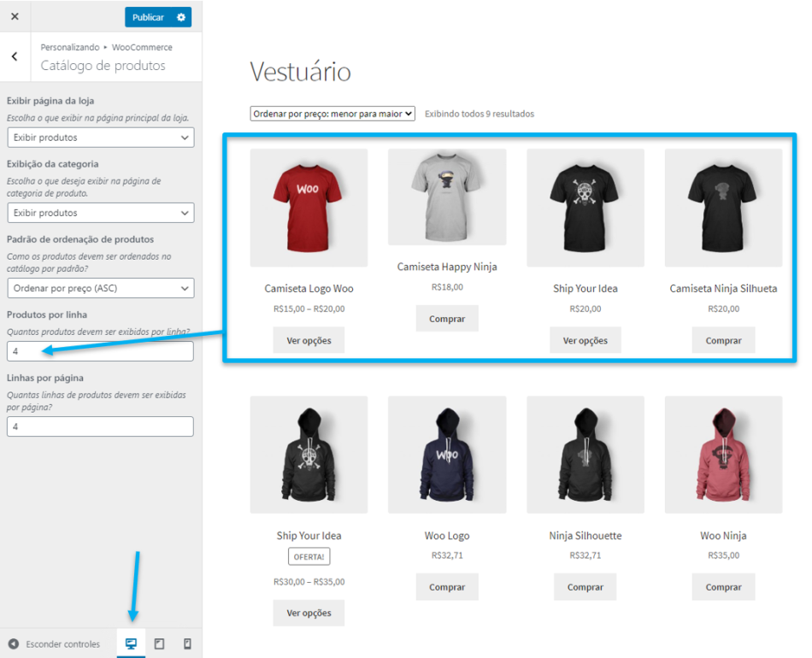Image resolution: width=812 pixels, height=658 pixels.
Task: Click the Vestuário page heading
Action: pyautogui.click(x=300, y=72)
